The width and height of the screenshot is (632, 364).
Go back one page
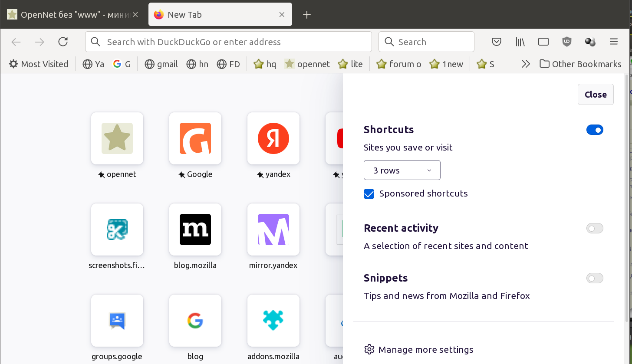click(16, 42)
